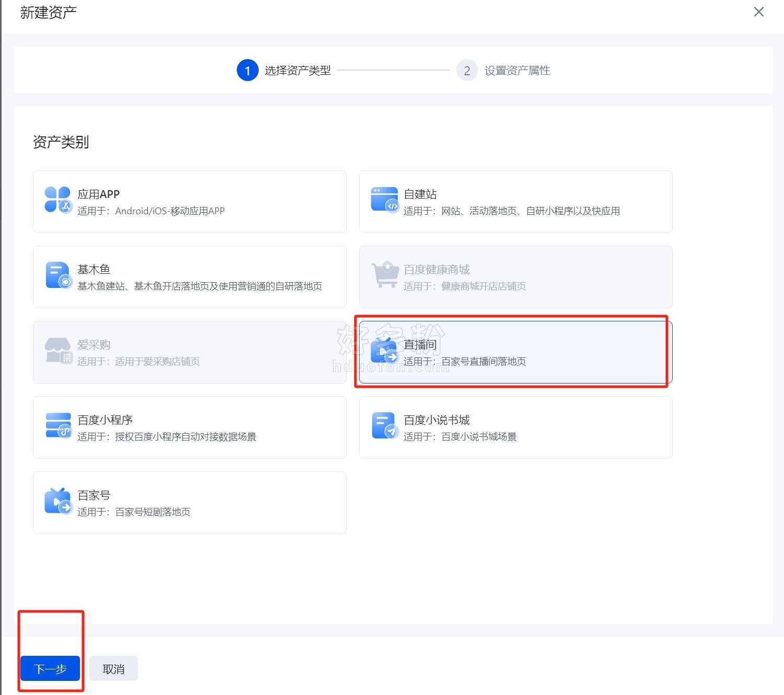
Task: Click description 适用于：百度小说书城场景
Action: pos(460,437)
